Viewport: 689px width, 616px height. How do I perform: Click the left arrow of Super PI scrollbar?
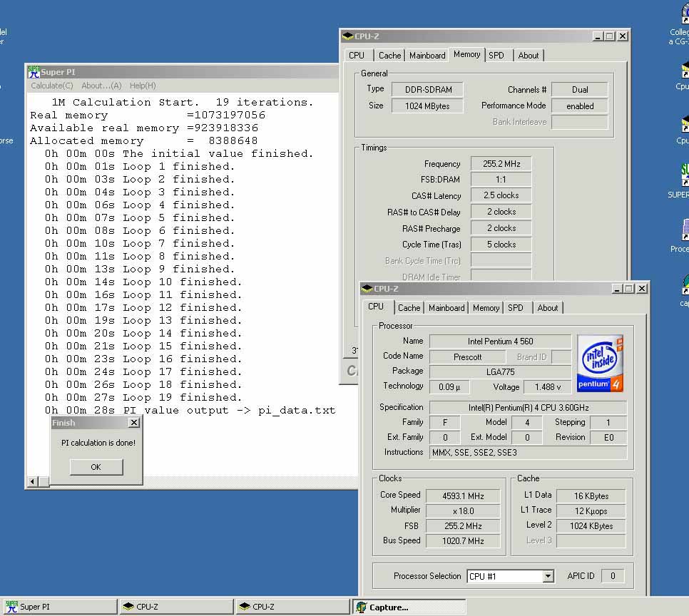[32, 481]
